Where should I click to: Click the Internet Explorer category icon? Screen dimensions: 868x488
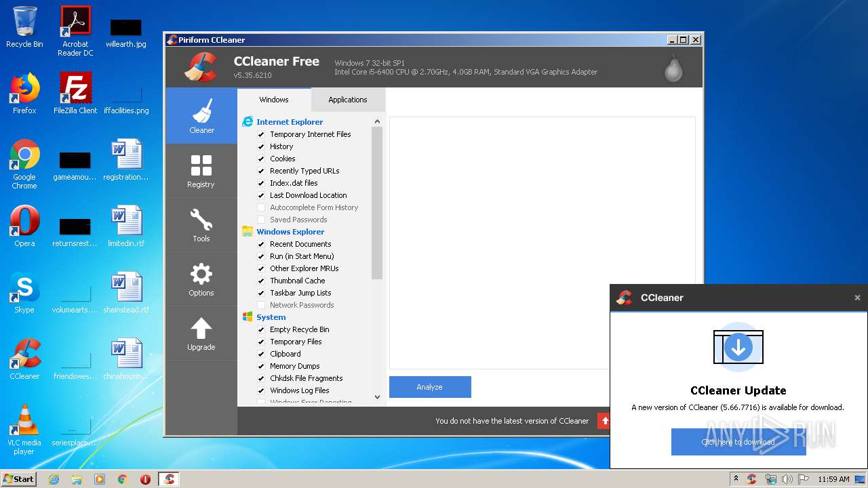pyautogui.click(x=248, y=122)
